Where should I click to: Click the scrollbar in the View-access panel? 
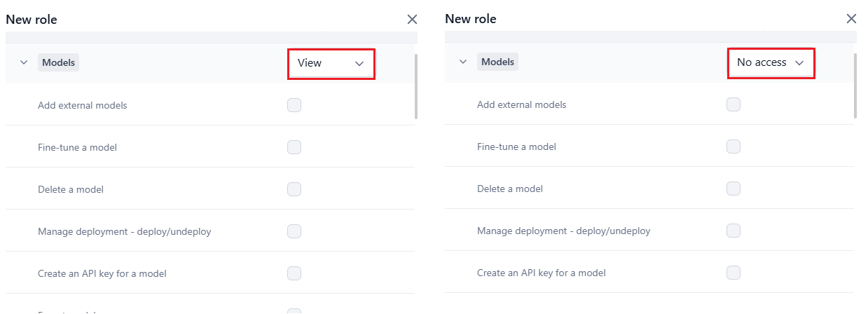coord(416,86)
